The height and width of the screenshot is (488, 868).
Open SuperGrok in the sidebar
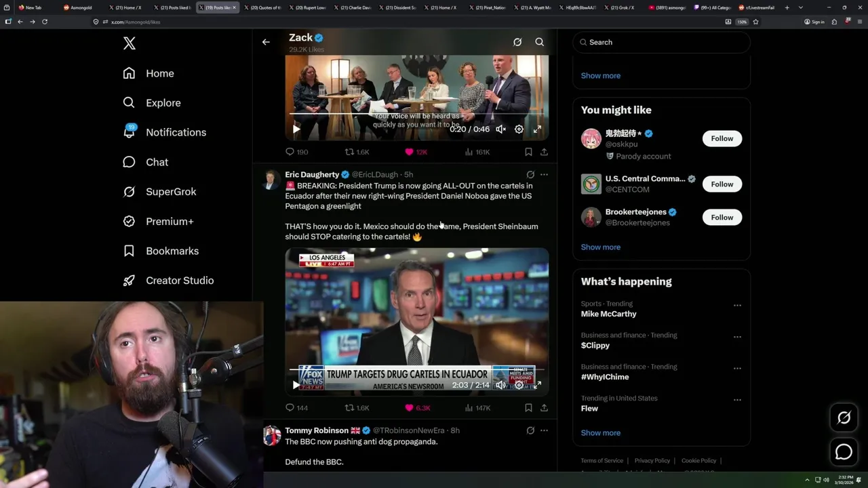159,192
